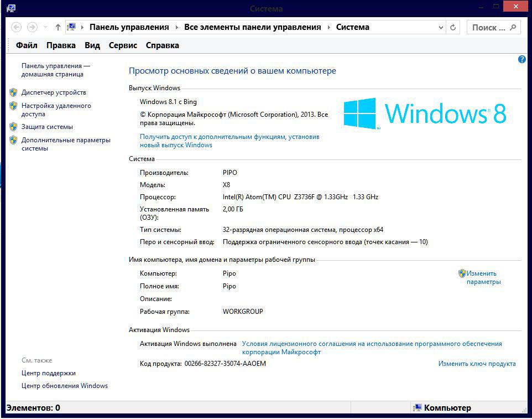Viewport: 532px width, 419px height.
Task: Click the Система breadcrumb
Action: pos(352,27)
